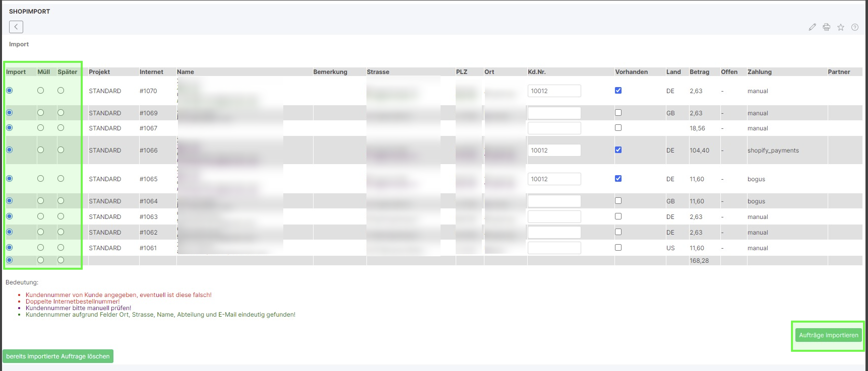Select Müll radio in the totals row
Viewport: 868px width, 371px height.
pos(40,260)
